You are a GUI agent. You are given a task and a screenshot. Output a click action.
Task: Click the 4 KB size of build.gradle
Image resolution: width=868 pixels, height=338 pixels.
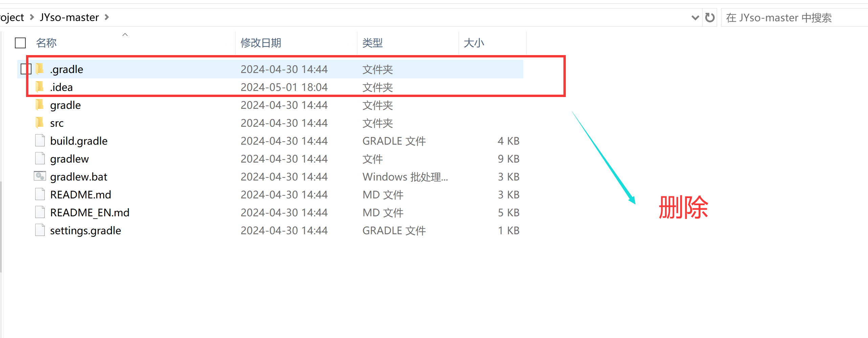pos(508,141)
